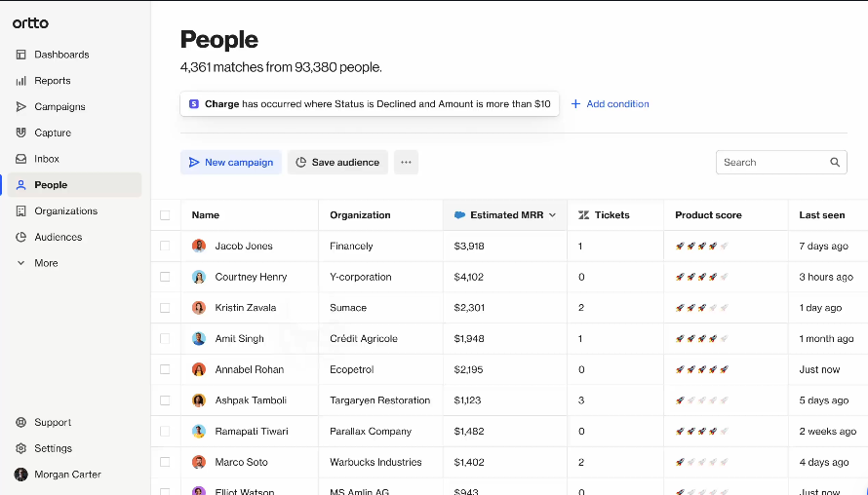
Task: Click Targaryen Restoration organization cell
Action: pyautogui.click(x=379, y=400)
